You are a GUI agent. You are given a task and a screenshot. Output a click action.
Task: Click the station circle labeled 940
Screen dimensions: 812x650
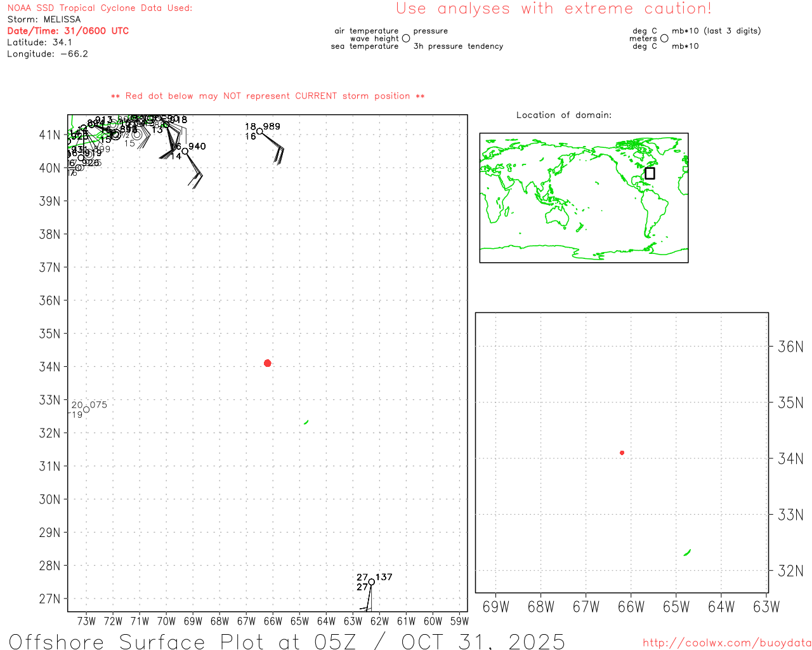pyautogui.click(x=185, y=151)
